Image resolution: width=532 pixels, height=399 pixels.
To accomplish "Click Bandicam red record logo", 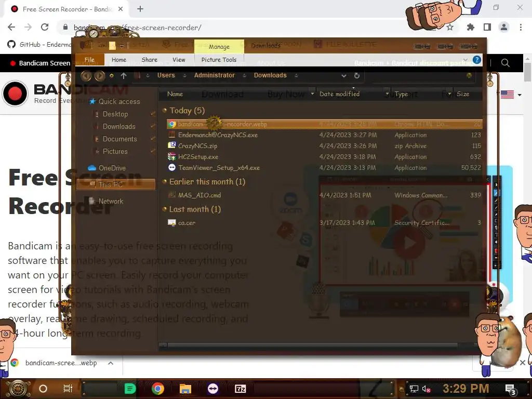I will 15,94.
